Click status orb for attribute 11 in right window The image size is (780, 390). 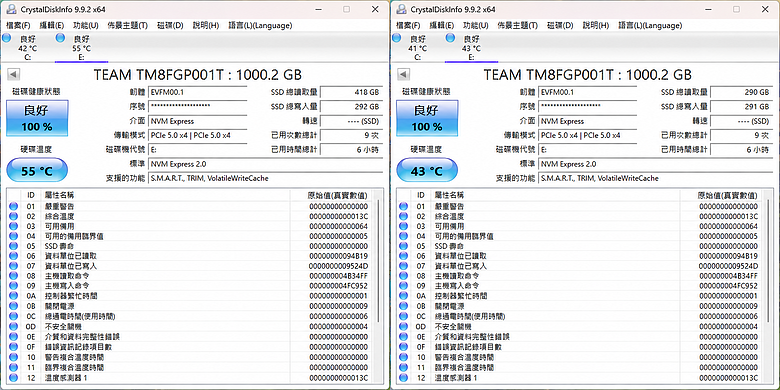[403, 368]
